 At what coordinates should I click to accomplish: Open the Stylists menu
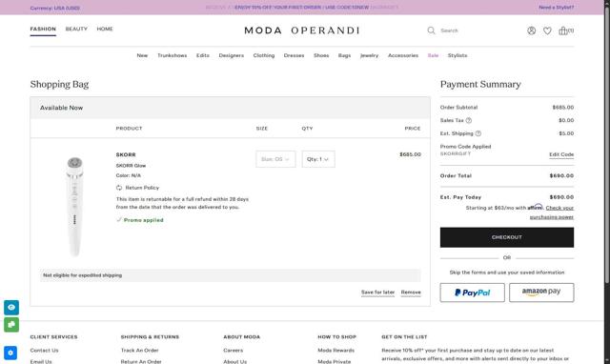[457, 55]
